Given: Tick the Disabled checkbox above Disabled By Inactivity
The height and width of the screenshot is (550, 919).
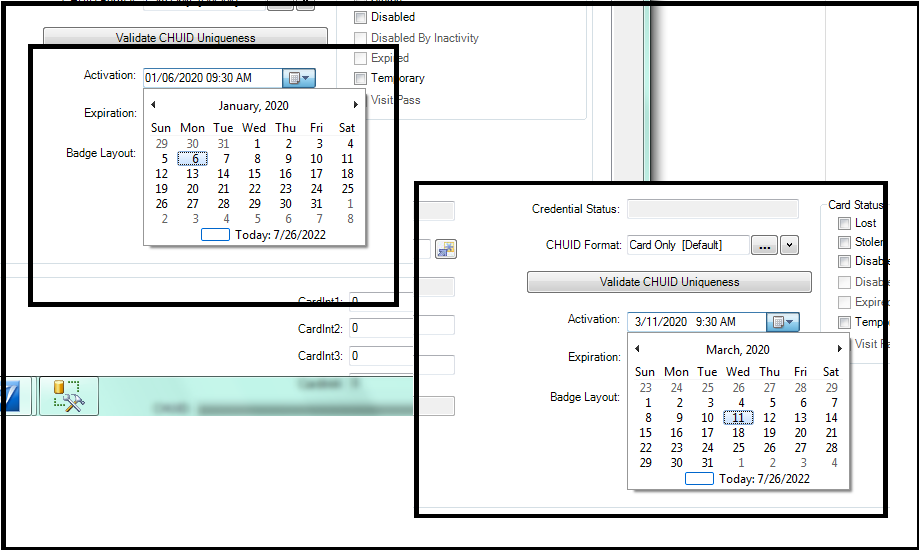Looking at the screenshot, I should pos(361,17).
